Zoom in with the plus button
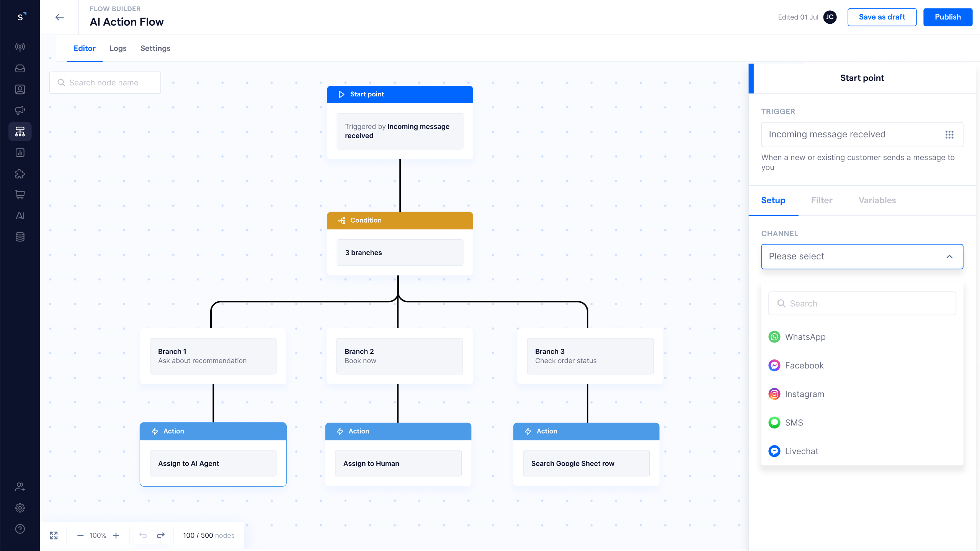This screenshot has height=551, width=980. coord(116,535)
